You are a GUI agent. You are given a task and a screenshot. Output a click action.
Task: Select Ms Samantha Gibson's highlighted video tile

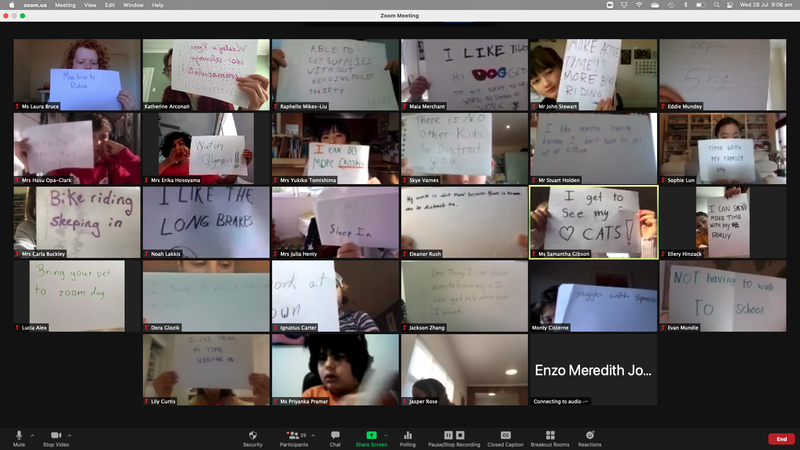[593, 222]
